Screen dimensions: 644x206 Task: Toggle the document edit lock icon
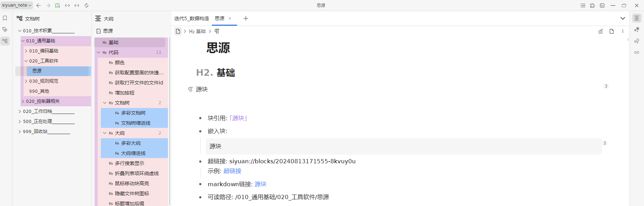pyautogui.click(x=601, y=31)
